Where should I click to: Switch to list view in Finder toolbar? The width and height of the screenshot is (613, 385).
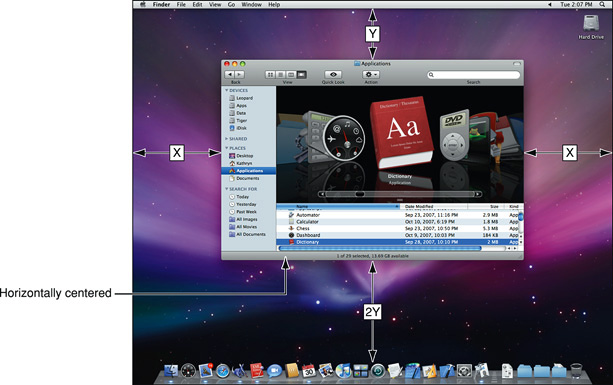(280, 74)
